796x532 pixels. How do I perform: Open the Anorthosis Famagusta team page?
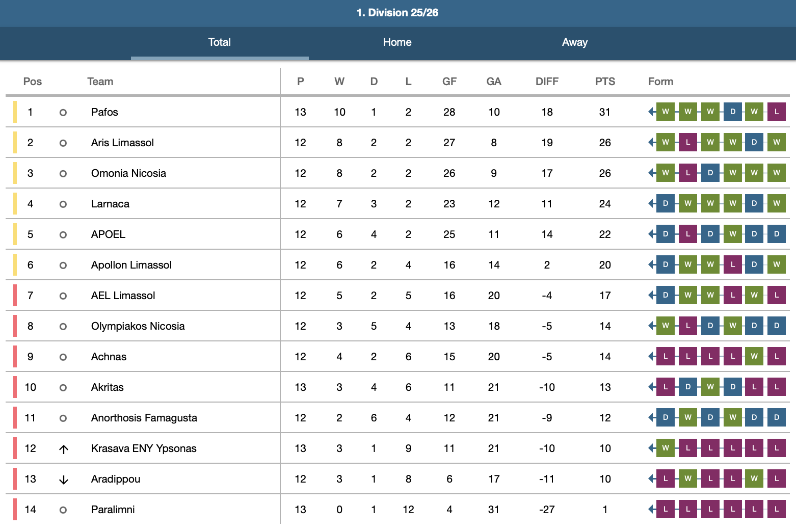(144, 418)
